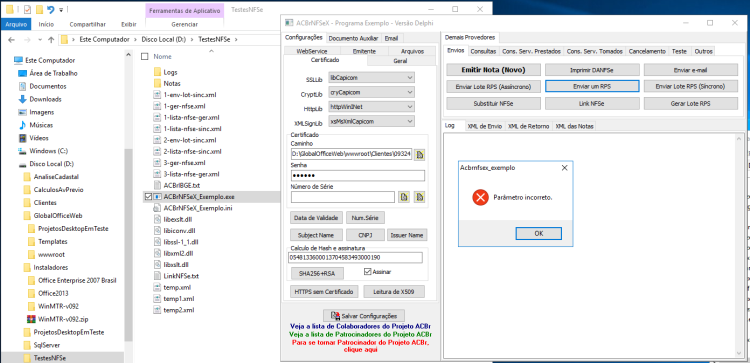Click the certificate path browse icon
This screenshot has width=750, height=363.
point(419,154)
